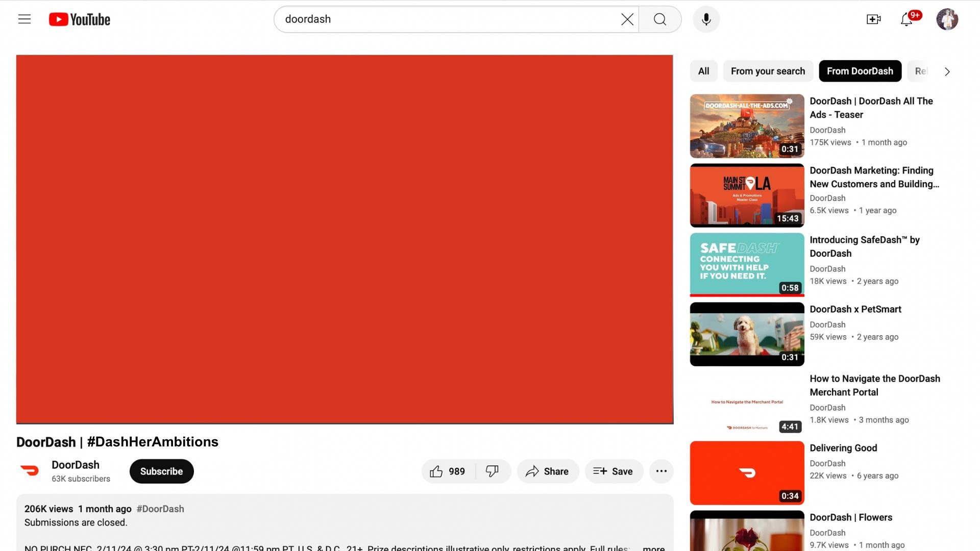Like the video with thumbs up
Viewport: 980px width, 551px height.
click(447, 471)
